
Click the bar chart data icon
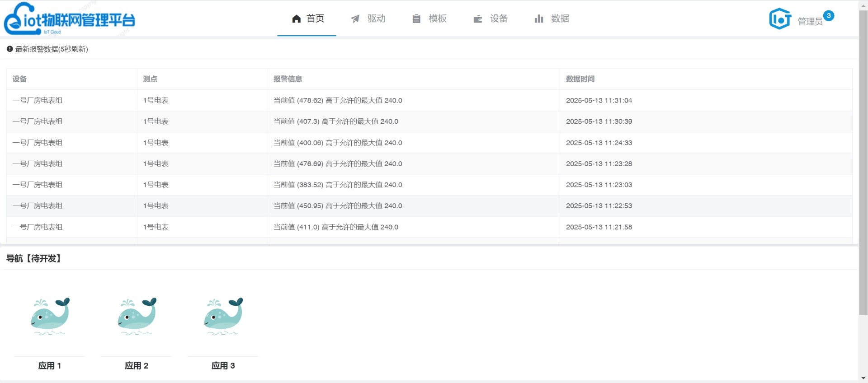(x=538, y=19)
